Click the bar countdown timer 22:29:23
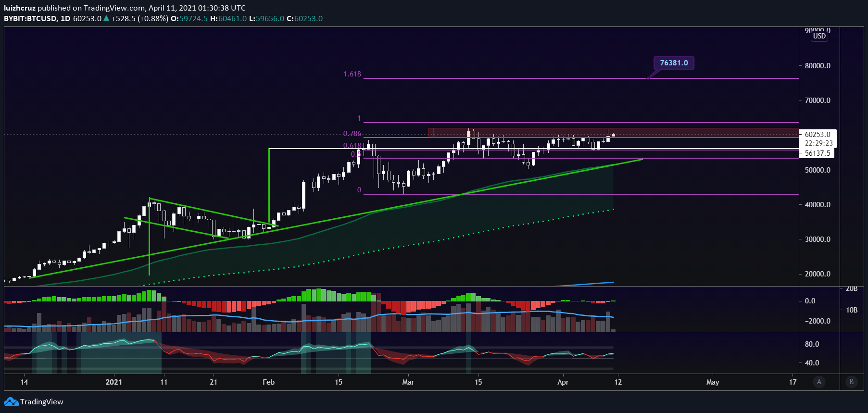 (x=818, y=143)
